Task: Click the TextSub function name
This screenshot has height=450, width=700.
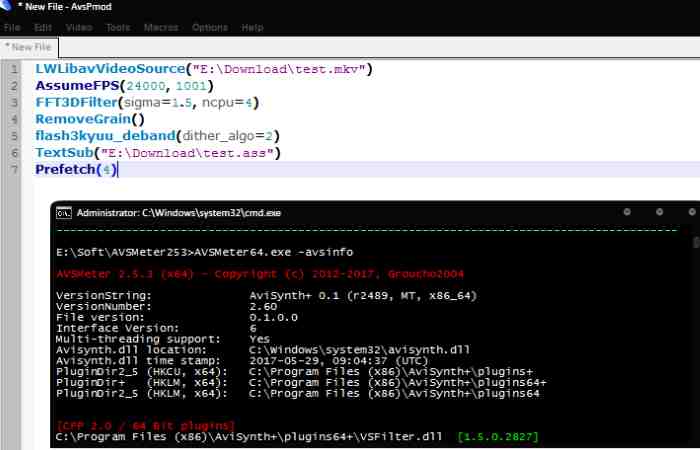Action: [64, 153]
